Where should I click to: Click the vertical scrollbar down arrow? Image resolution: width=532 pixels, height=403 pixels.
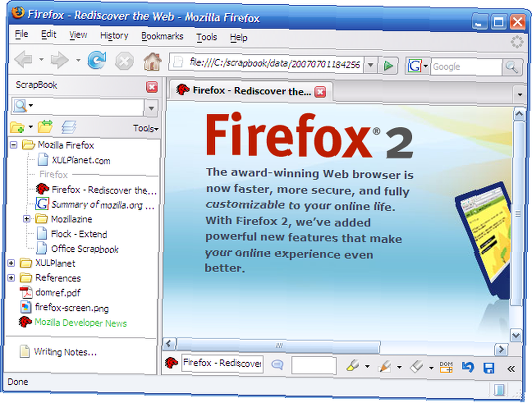516,335
